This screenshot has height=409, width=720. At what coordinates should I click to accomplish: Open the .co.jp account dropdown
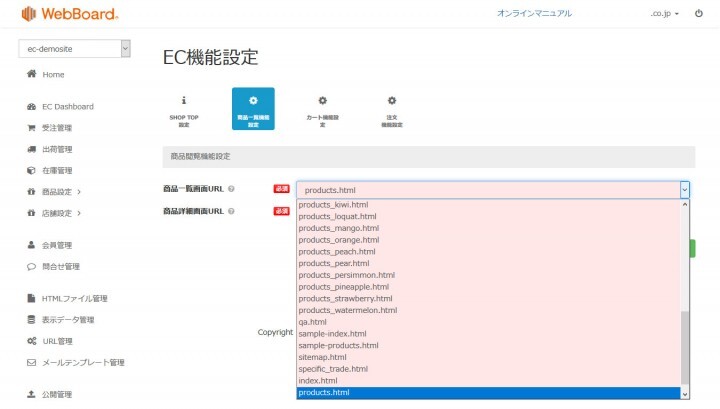tap(664, 14)
